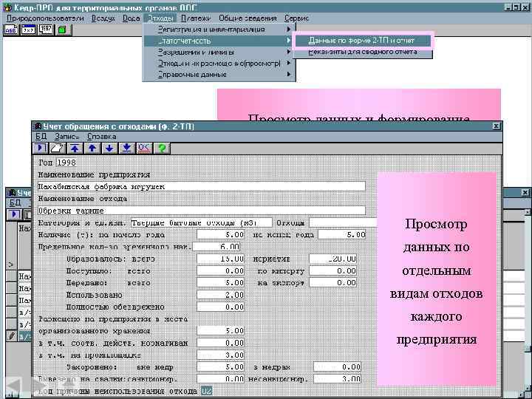532x399 pixels.
Task: Jump to last record with barred down arrow
Action: coord(126,149)
